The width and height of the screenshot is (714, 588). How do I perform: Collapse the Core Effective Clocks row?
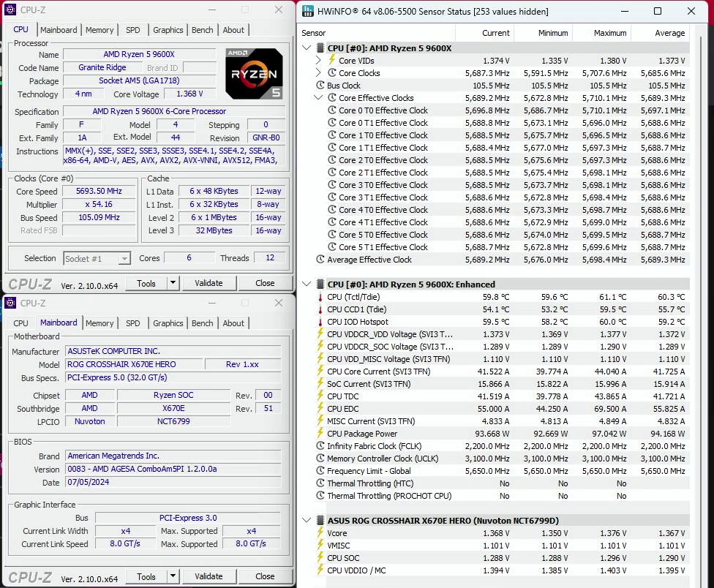pos(318,97)
